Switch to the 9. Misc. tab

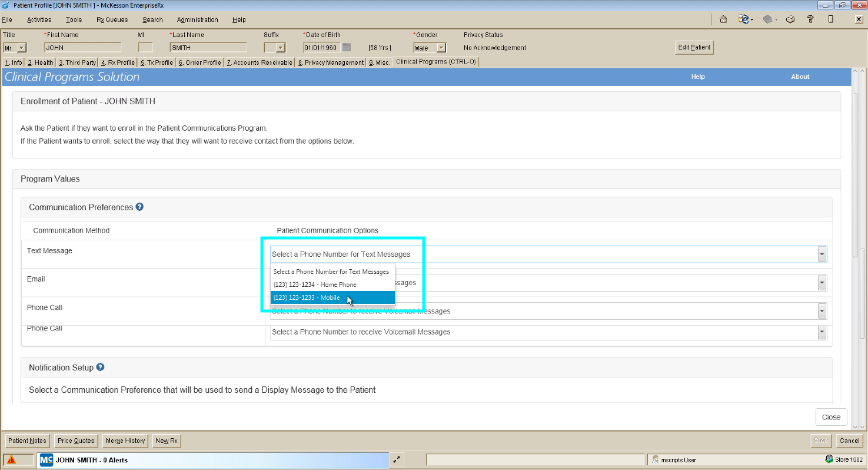coord(380,62)
